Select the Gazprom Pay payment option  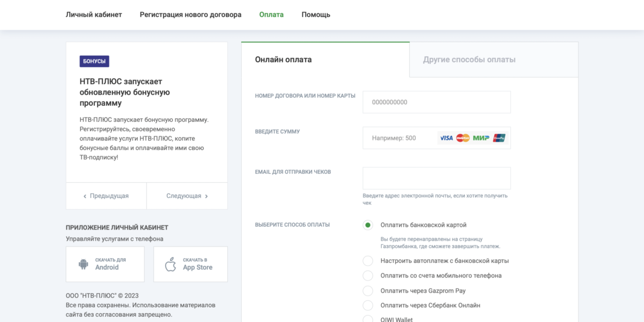[368, 290]
